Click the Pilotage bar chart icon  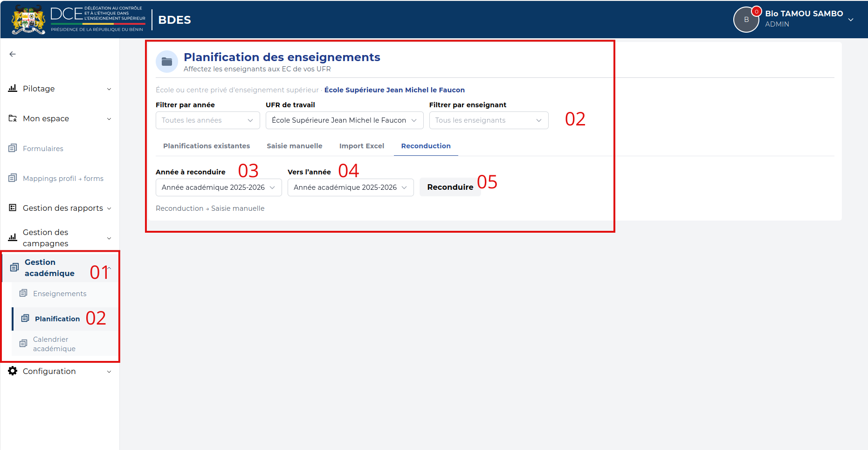click(13, 88)
